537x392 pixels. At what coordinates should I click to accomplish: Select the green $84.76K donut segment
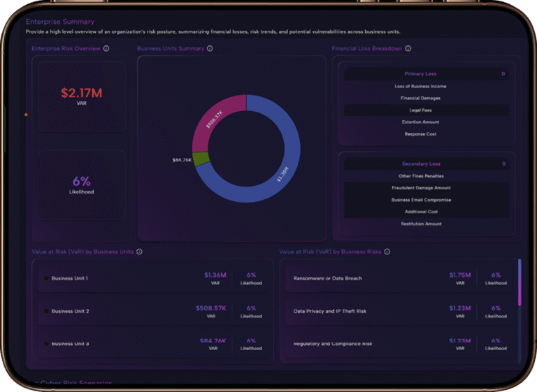[x=201, y=159]
